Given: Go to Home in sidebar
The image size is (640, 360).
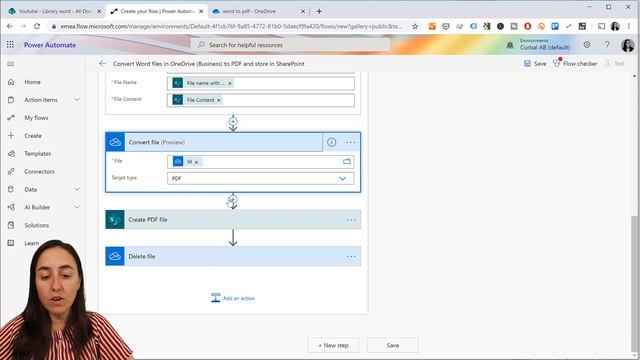Looking at the screenshot, I should click(x=32, y=82).
